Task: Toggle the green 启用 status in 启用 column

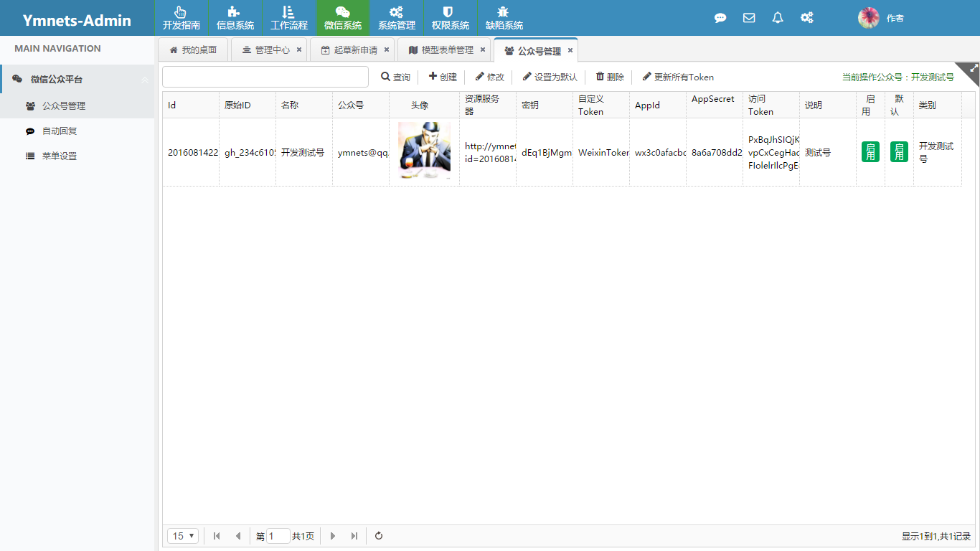Action: [x=870, y=152]
